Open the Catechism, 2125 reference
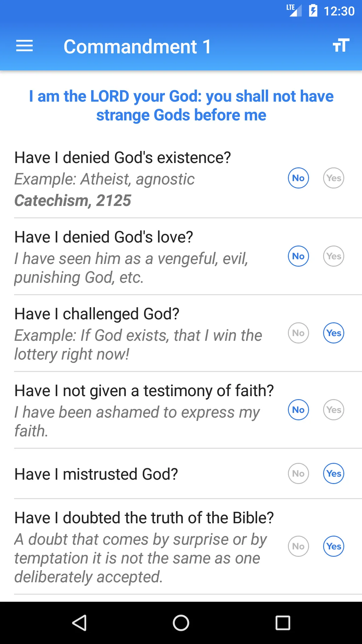Viewport: 362px width, 644px height. point(73,201)
